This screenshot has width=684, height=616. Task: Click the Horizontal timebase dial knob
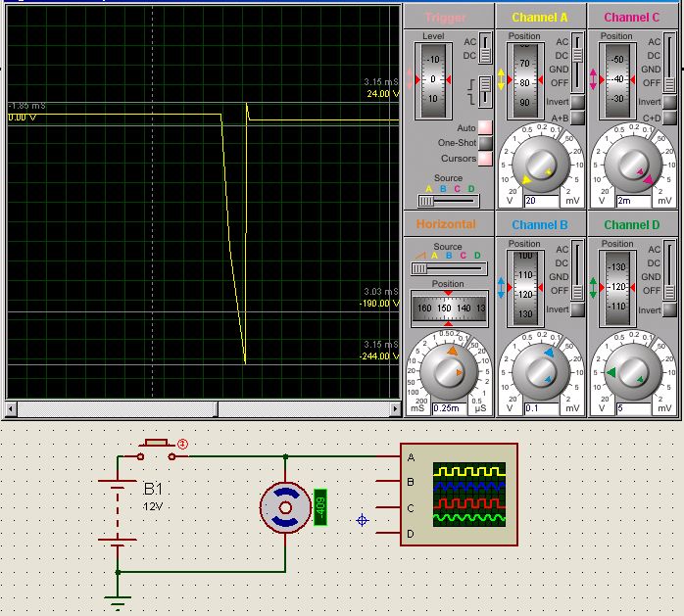click(x=448, y=370)
